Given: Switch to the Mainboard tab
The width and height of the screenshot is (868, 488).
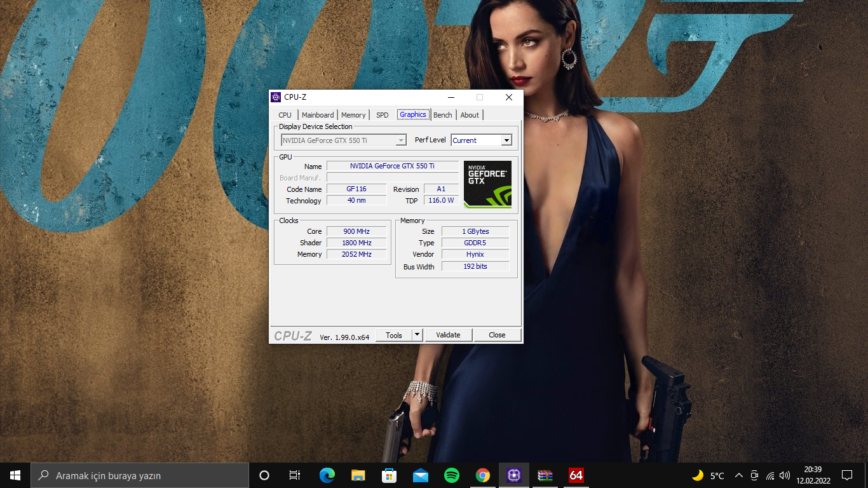Looking at the screenshot, I should point(318,115).
